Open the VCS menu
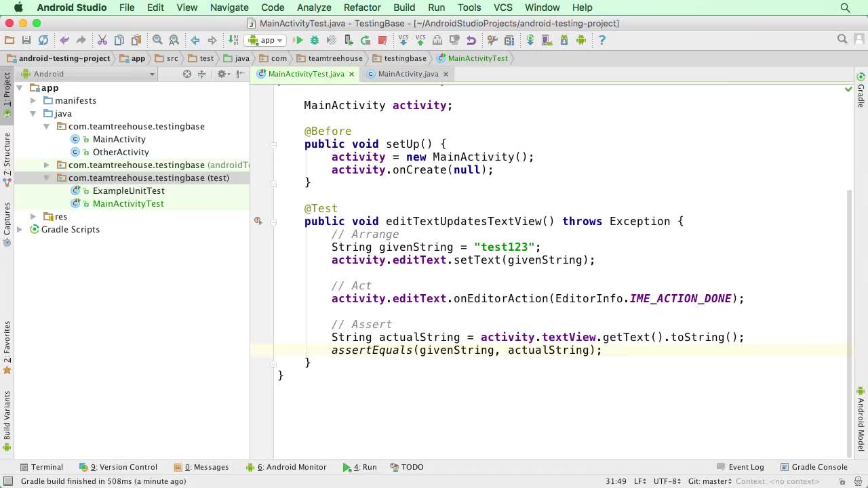The height and width of the screenshot is (488, 868). [x=502, y=7]
